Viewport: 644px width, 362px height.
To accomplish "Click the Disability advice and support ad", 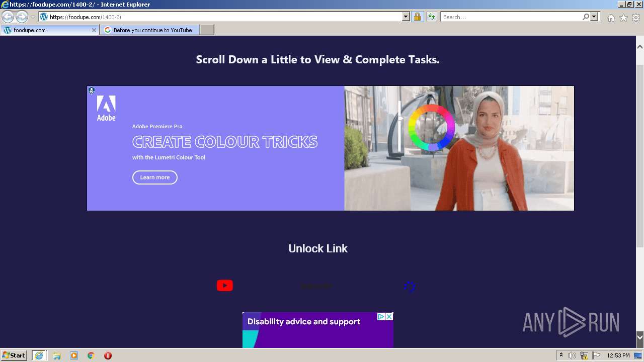I will click(x=318, y=330).
